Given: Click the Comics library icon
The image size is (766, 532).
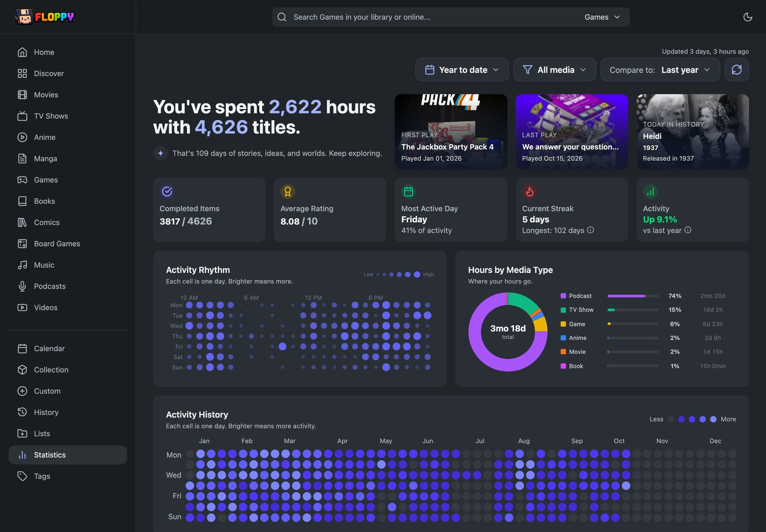Looking at the screenshot, I should (x=23, y=223).
